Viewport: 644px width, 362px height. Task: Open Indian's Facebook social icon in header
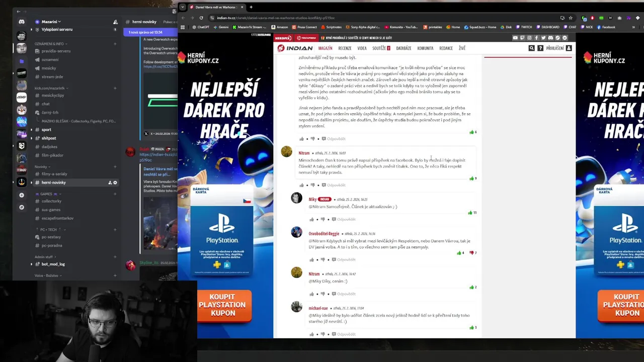coord(536,38)
